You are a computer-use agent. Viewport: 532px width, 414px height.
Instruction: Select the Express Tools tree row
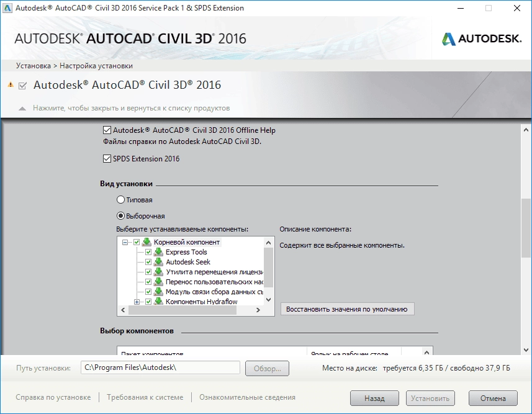click(x=186, y=252)
